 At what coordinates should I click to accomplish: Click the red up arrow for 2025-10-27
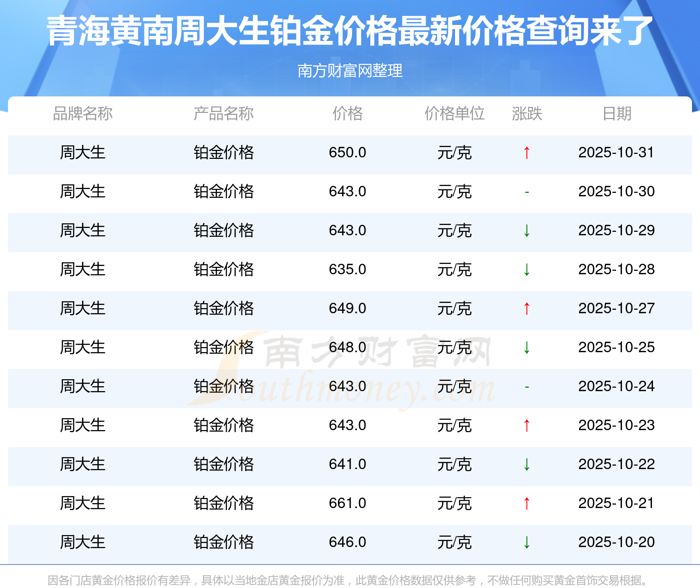click(x=526, y=308)
